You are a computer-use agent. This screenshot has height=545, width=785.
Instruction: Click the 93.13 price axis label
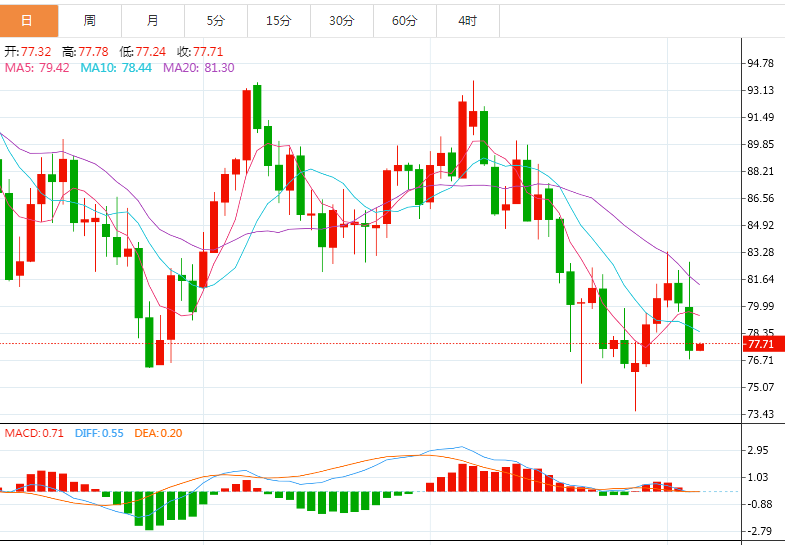click(760, 90)
